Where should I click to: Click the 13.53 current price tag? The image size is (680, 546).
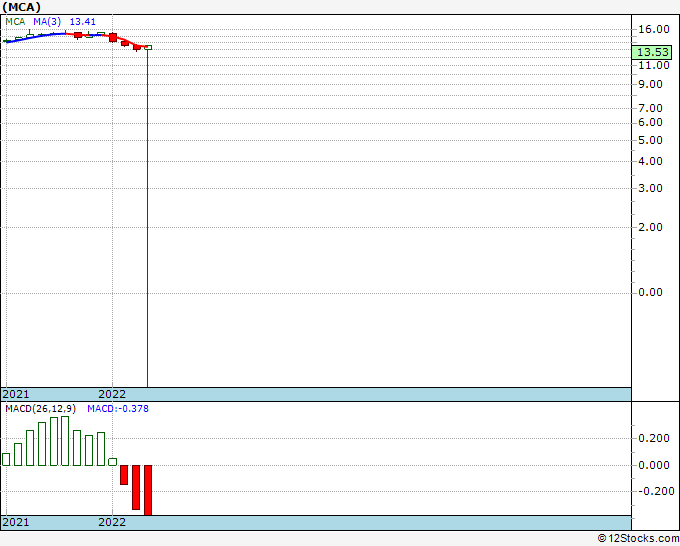tap(653, 52)
